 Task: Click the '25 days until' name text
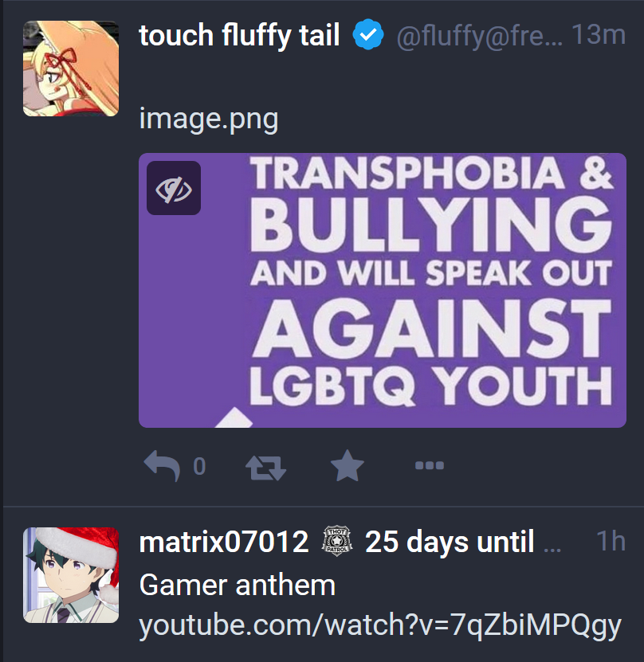(450, 542)
